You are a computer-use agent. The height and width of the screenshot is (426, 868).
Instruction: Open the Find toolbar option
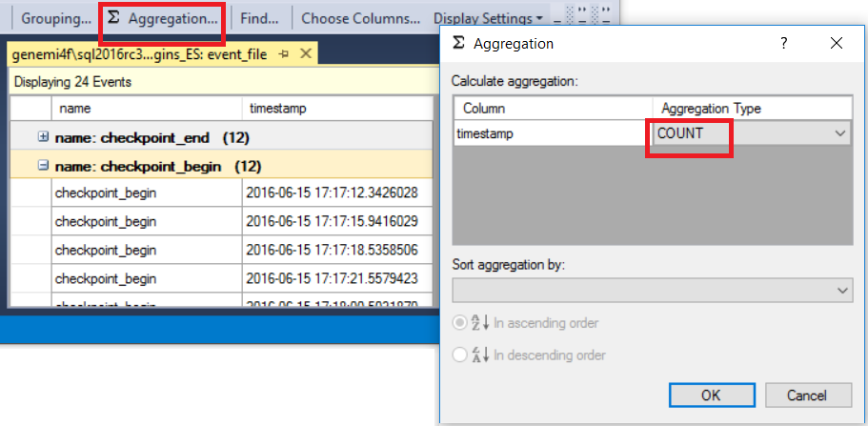click(259, 18)
